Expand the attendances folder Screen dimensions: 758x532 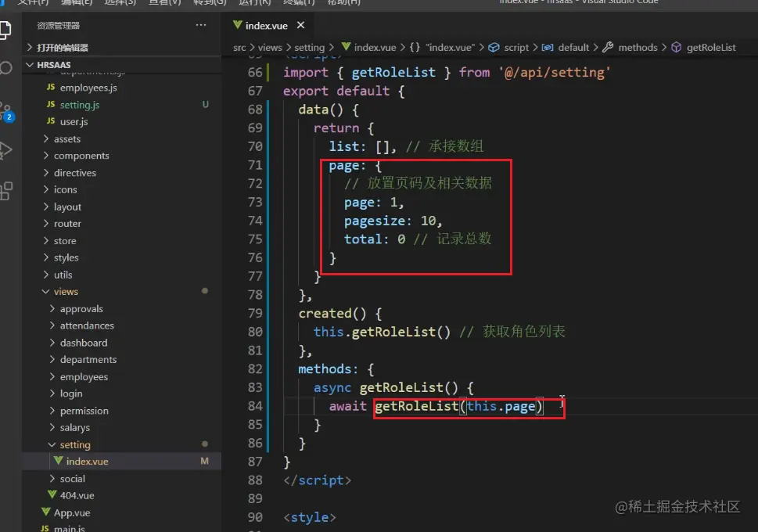click(x=87, y=325)
